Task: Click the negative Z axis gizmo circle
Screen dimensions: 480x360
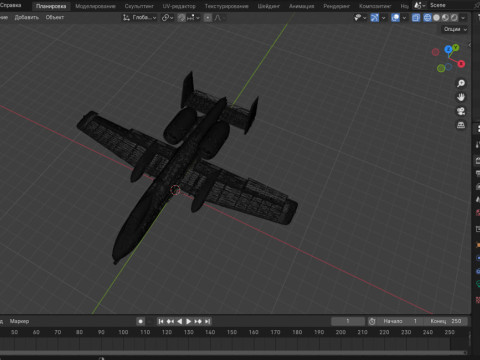Action: [449, 67]
